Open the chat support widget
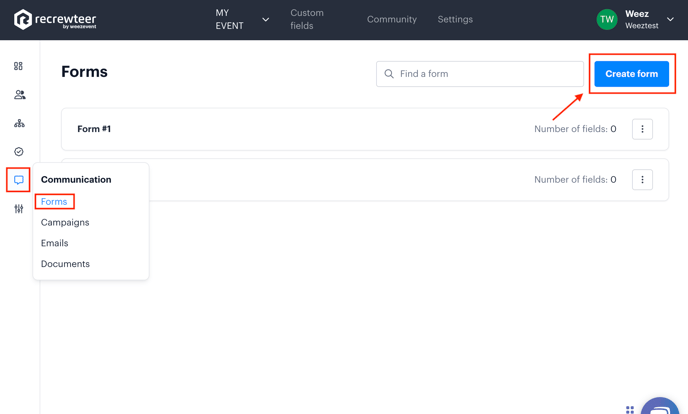Viewport: 688px width, 414px height. pos(660,406)
